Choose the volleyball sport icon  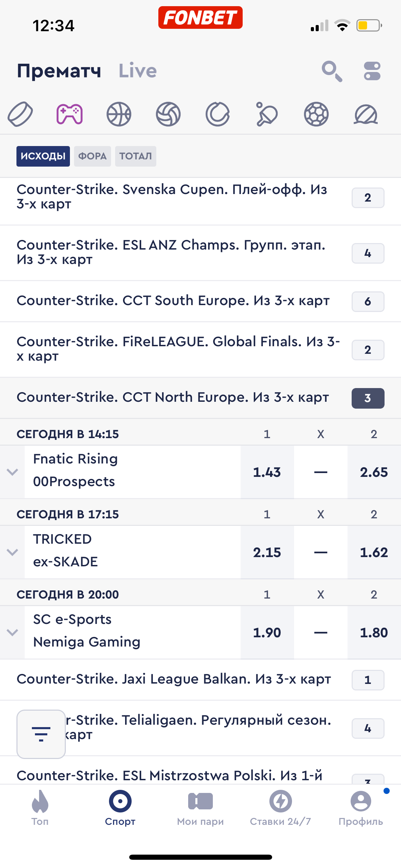click(168, 114)
